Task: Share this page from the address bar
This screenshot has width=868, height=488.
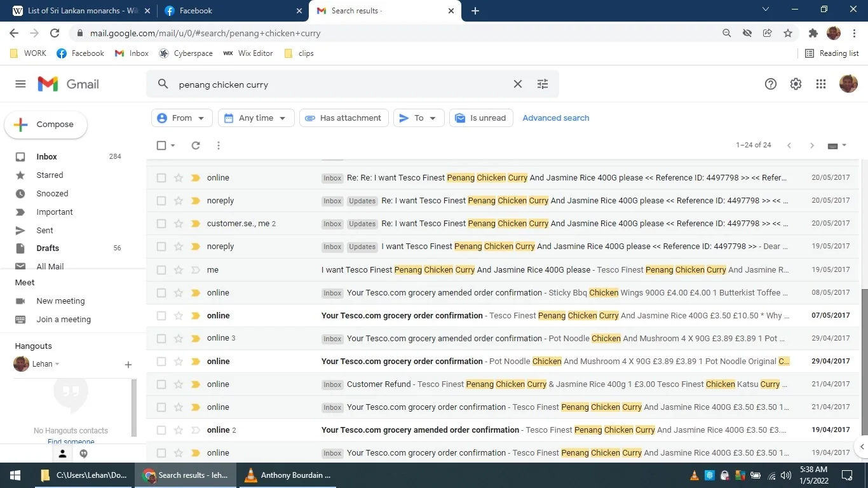Action: [x=768, y=33]
